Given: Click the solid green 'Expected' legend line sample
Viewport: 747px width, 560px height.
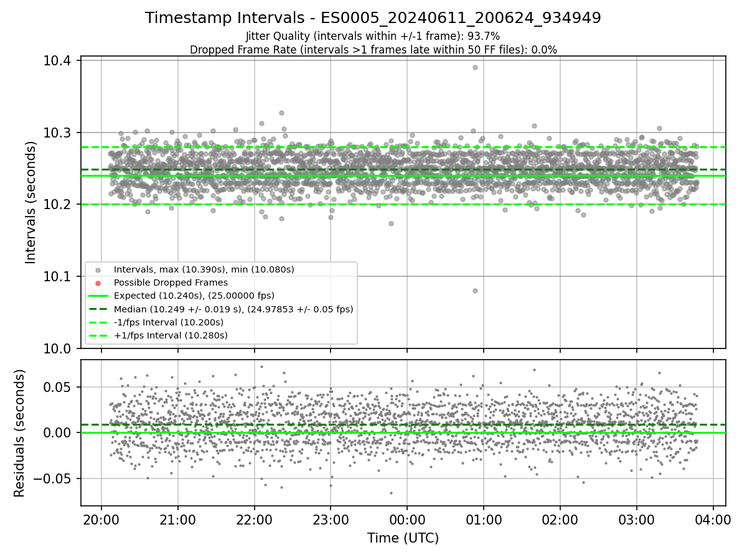Looking at the screenshot, I should point(97,296).
